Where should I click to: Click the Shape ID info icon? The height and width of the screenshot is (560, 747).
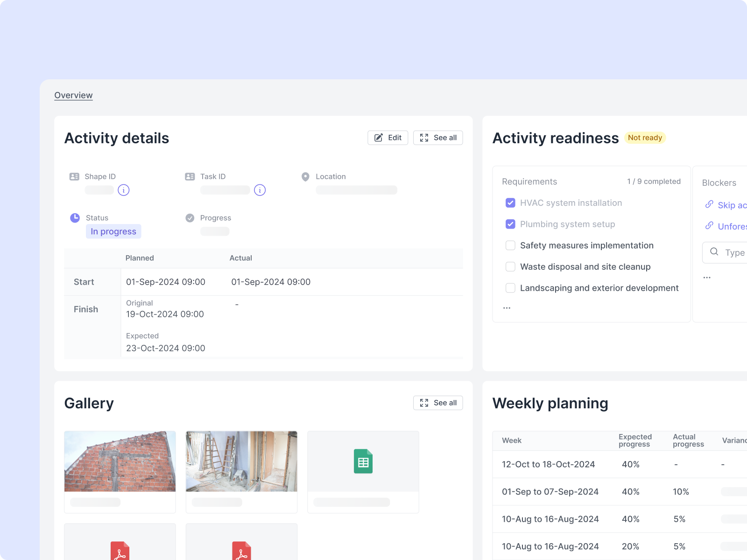123,190
